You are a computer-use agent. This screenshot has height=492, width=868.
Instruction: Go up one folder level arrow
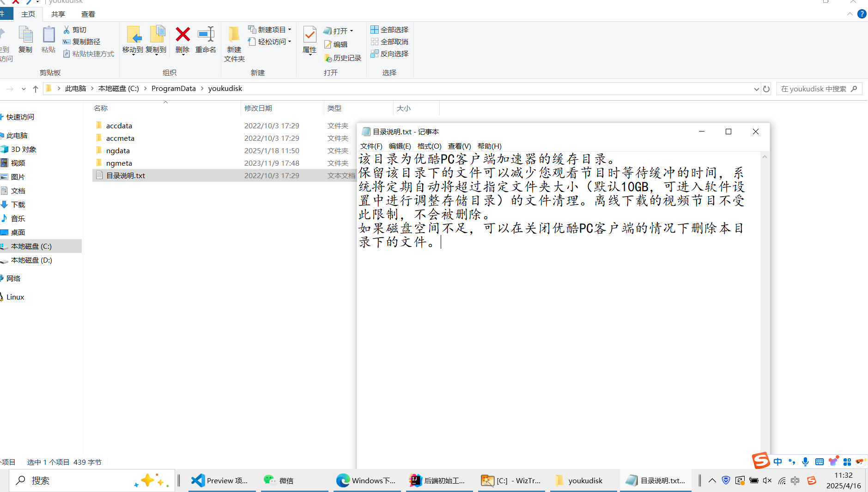tap(36, 89)
